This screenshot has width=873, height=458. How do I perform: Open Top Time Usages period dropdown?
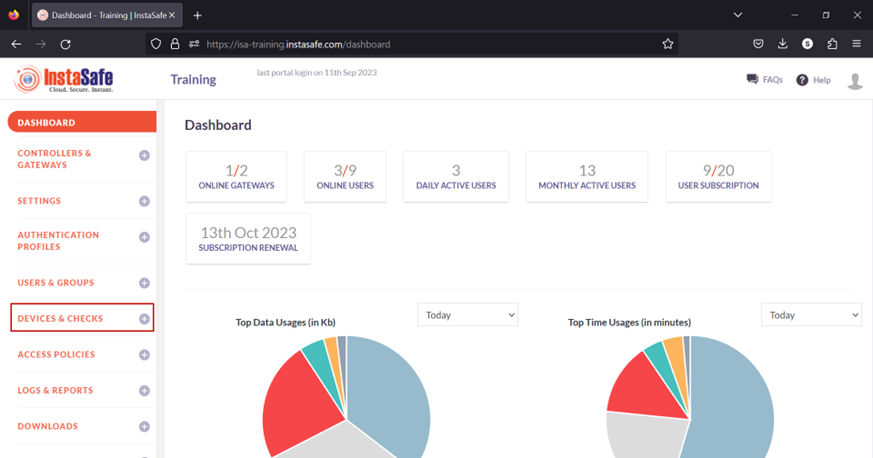810,315
